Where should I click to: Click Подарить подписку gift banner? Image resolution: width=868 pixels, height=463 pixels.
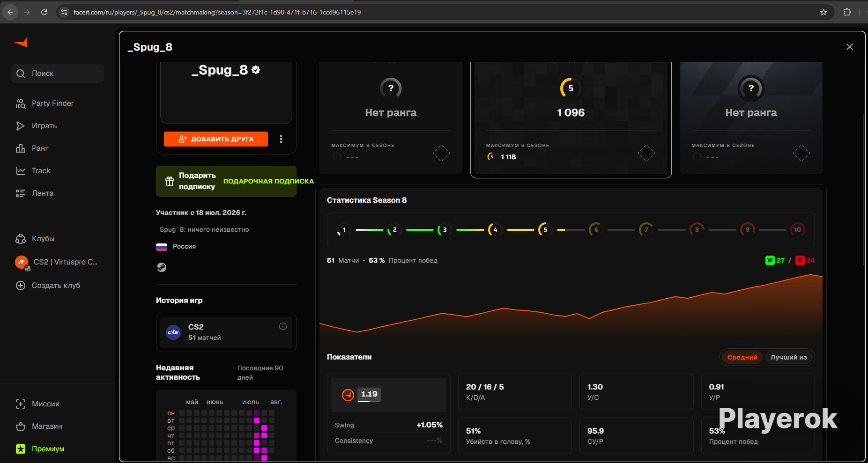(226, 181)
